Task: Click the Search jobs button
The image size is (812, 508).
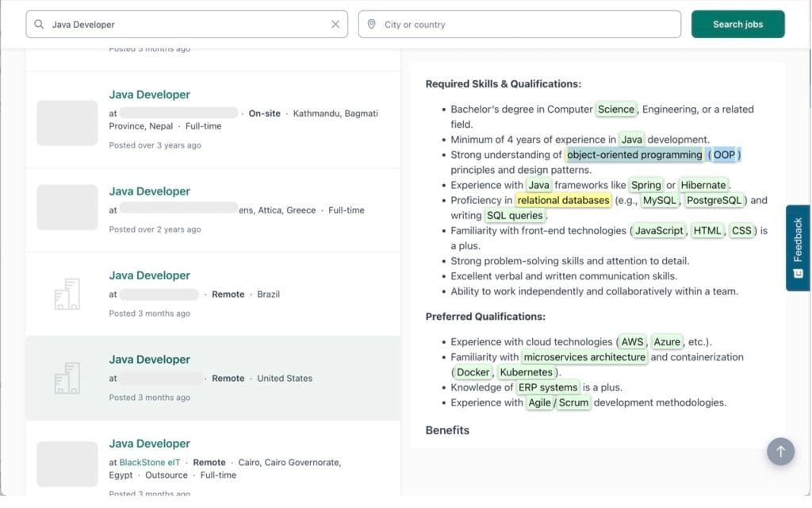Action: coord(737,25)
